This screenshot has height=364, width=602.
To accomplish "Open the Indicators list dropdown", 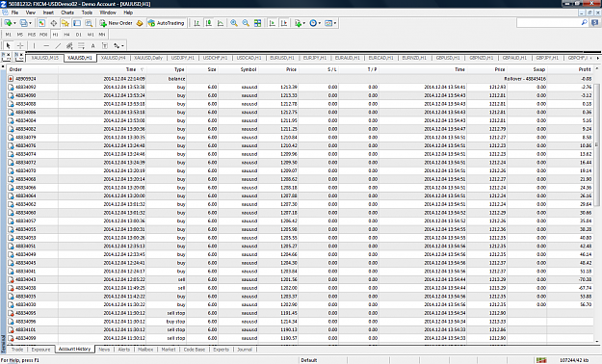I will tap(300, 23).
